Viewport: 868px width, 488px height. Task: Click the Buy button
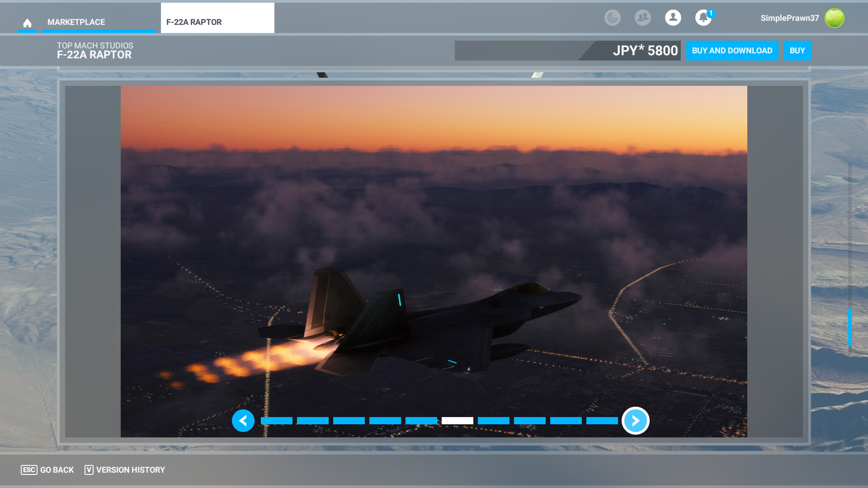[797, 51]
